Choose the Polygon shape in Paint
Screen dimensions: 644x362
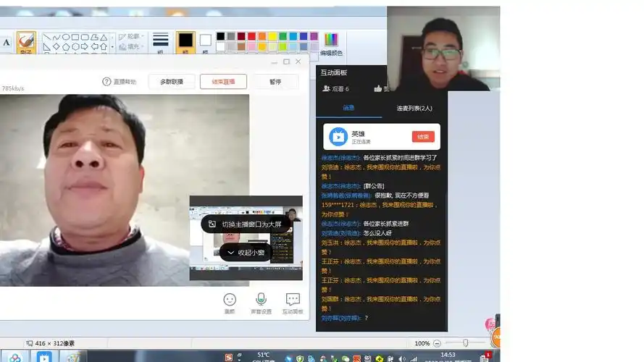coord(94,38)
